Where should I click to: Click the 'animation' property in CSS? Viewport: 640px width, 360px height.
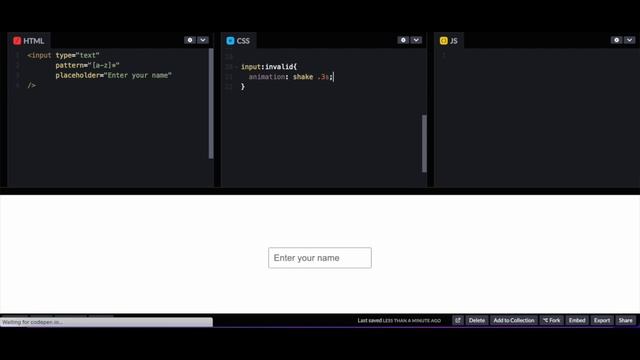click(267, 77)
